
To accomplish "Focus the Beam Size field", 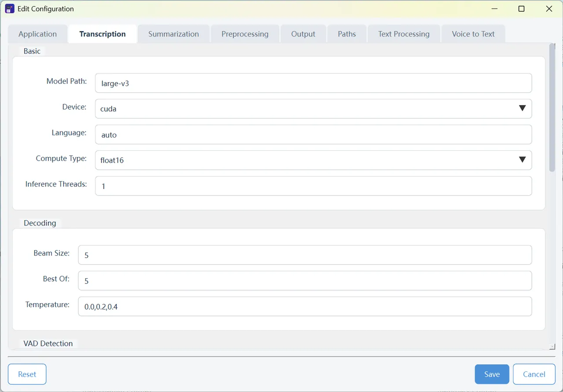I will pyautogui.click(x=305, y=255).
